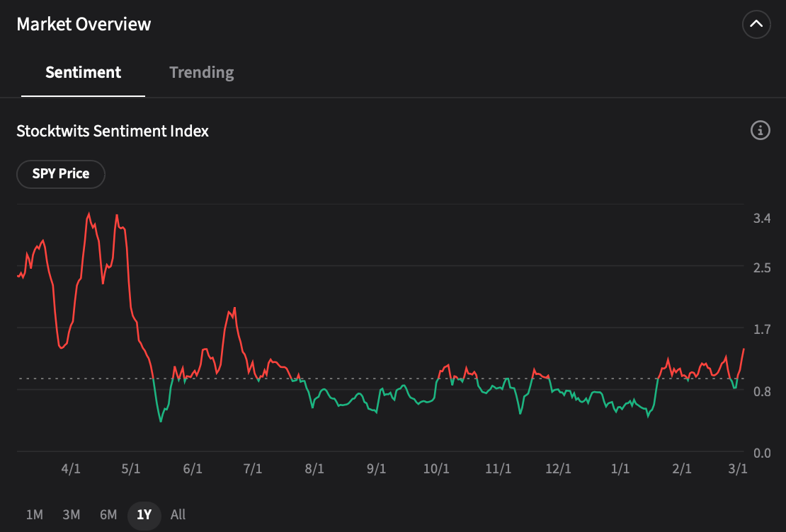Open the Sentiment Index info icon

point(760,130)
